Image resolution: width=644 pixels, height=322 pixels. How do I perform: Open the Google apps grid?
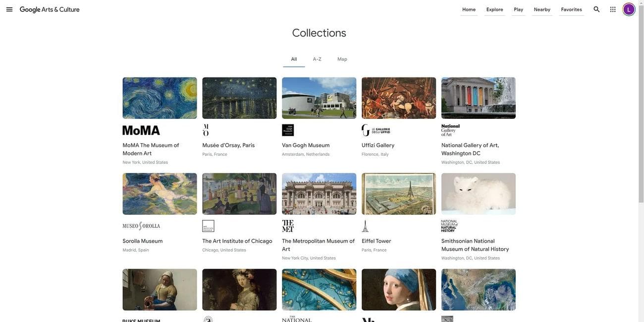point(613,9)
